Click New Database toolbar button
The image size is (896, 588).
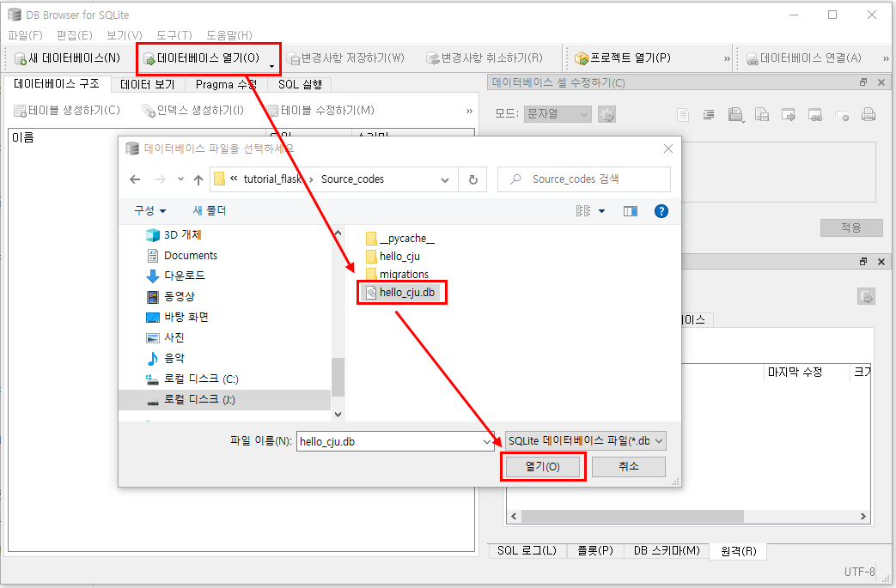[x=67, y=58]
